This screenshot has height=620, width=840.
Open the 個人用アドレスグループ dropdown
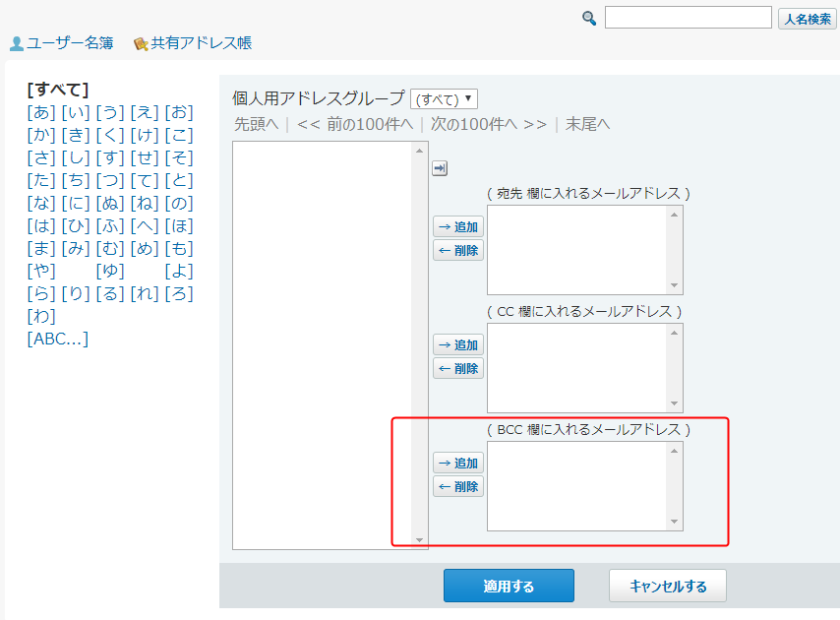[444, 99]
